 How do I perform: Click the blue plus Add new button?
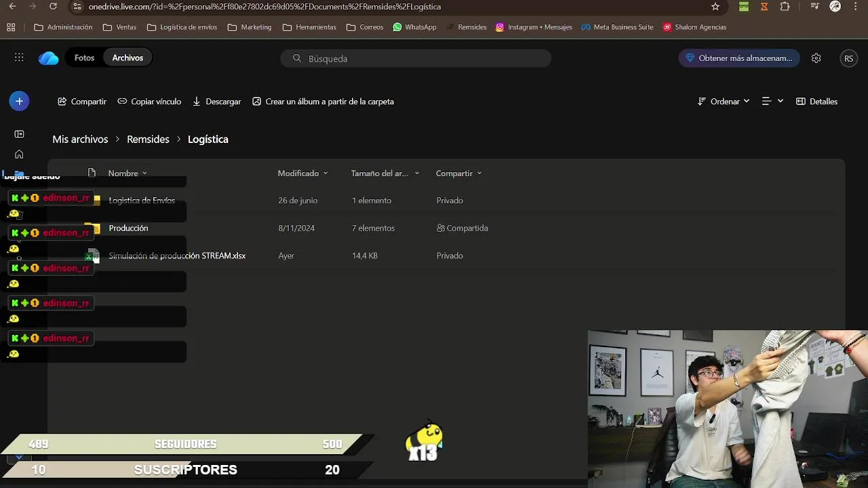(x=19, y=101)
